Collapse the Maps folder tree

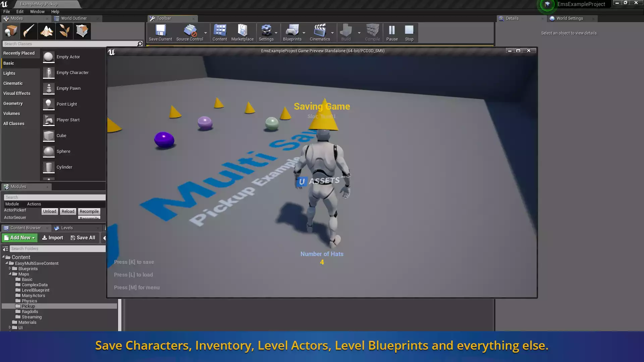(10, 274)
